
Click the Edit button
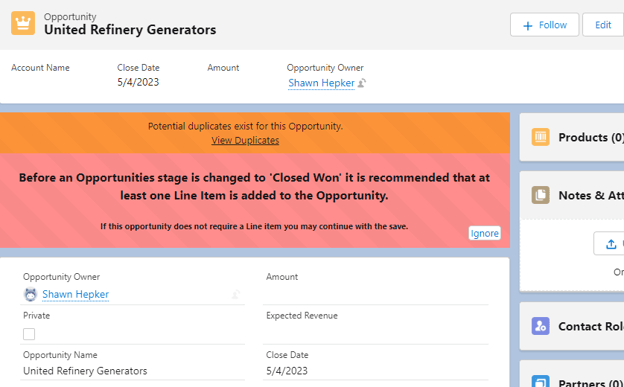(x=603, y=25)
